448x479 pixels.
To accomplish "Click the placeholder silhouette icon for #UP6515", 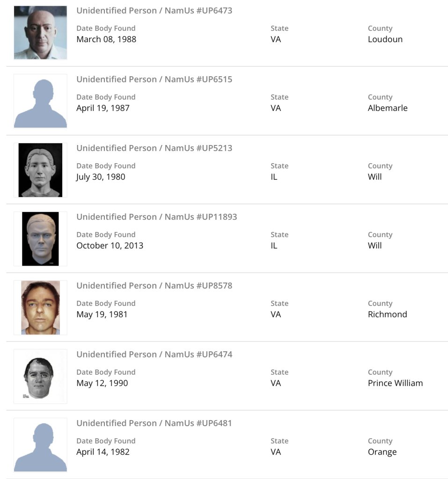I will coord(40,101).
